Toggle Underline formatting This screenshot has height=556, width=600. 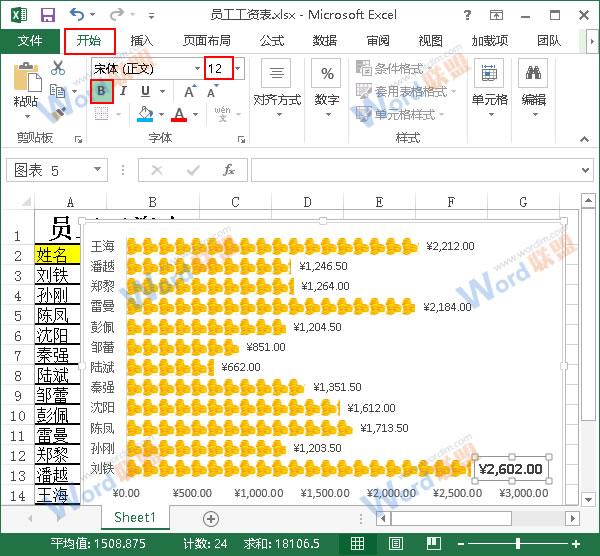pyautogui.click(x=145, y=91)
